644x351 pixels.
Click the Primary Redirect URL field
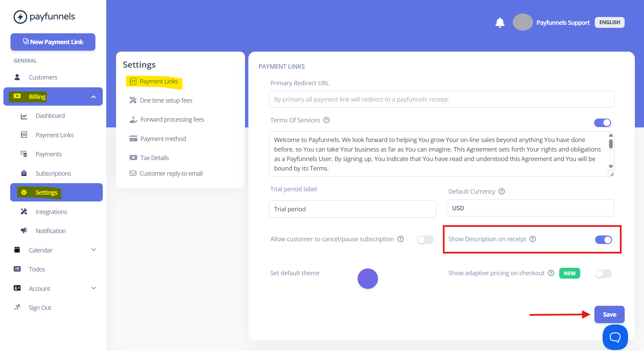441,99
